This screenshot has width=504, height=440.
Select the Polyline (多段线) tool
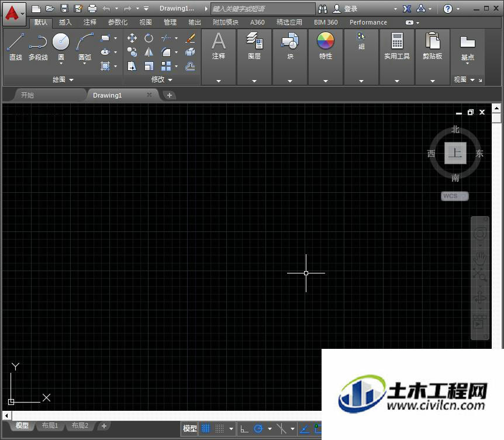[38, 47]
